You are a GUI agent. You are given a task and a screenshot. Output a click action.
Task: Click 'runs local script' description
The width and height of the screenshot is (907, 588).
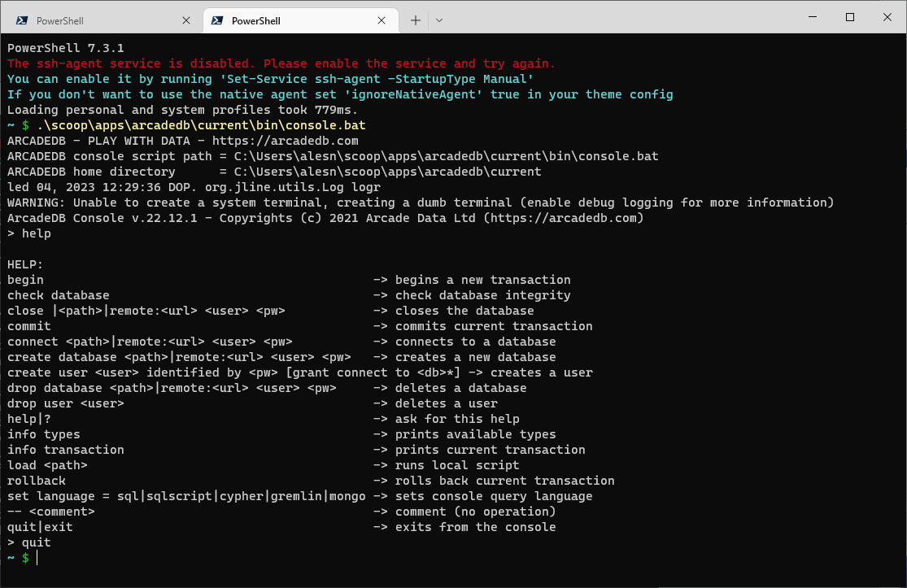coord(457,465)
